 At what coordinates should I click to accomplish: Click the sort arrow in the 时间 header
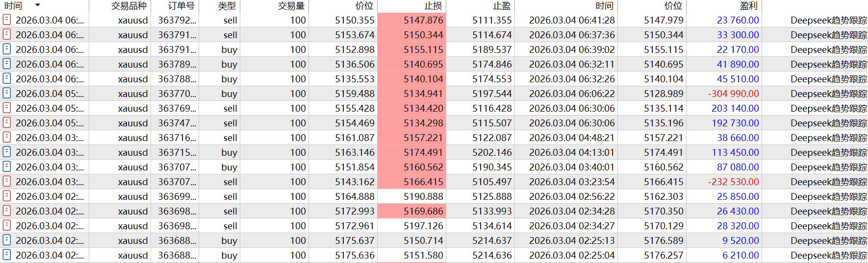(x=38, y=5)
